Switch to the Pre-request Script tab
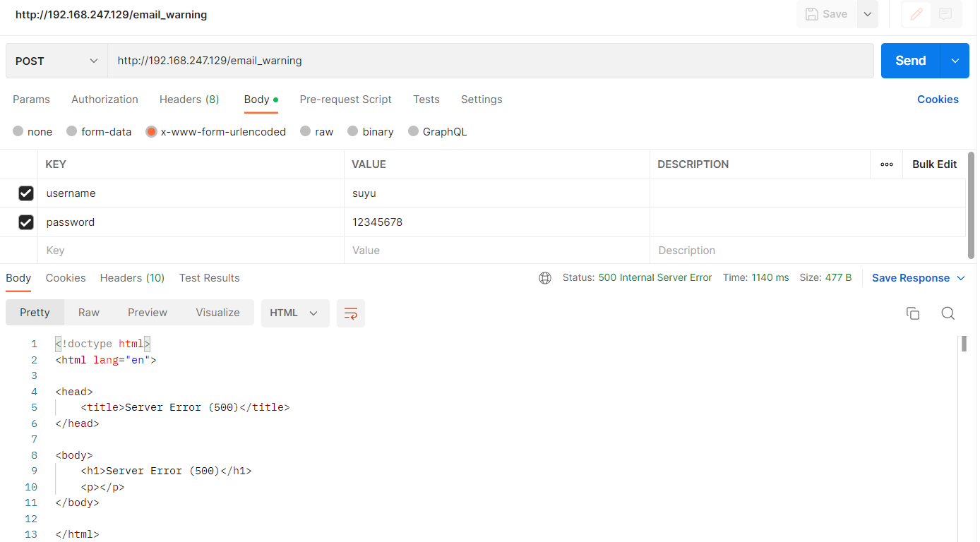The width and height of the screenshot is (980, 542). (x=345, y=100)
